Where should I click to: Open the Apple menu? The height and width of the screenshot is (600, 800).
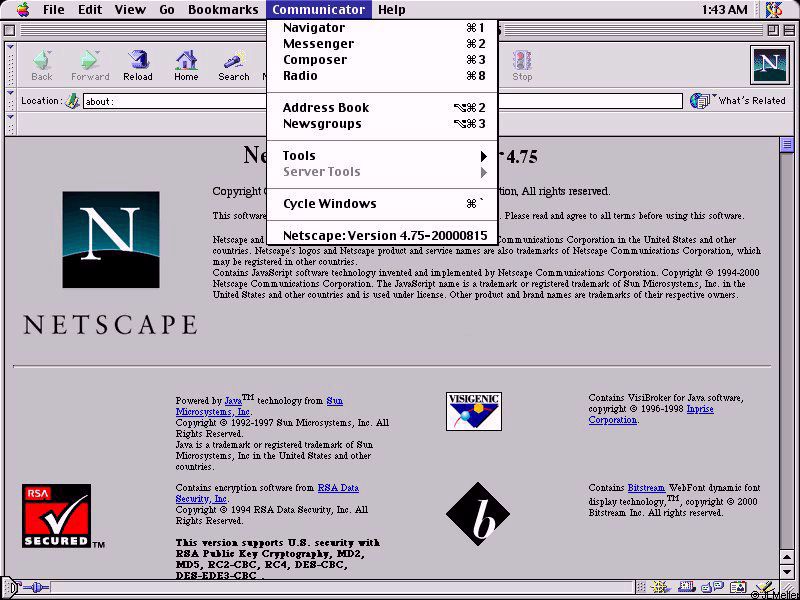(22, 9)
